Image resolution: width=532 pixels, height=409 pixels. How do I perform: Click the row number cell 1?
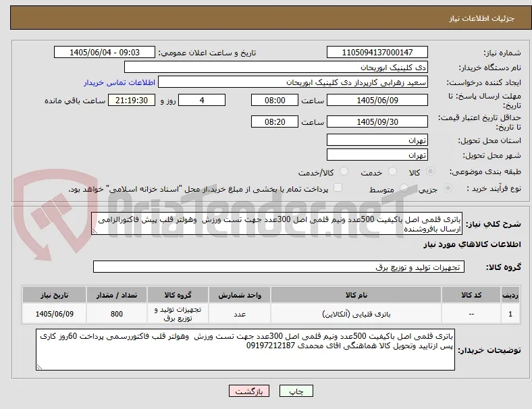[510, 314]
